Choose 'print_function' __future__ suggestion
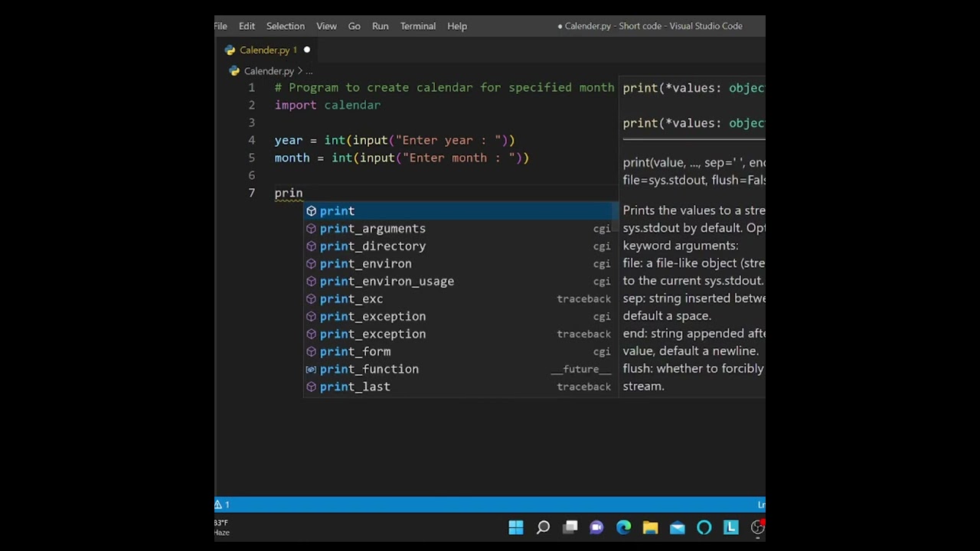 pyautogui.click(x=460, y=369)
